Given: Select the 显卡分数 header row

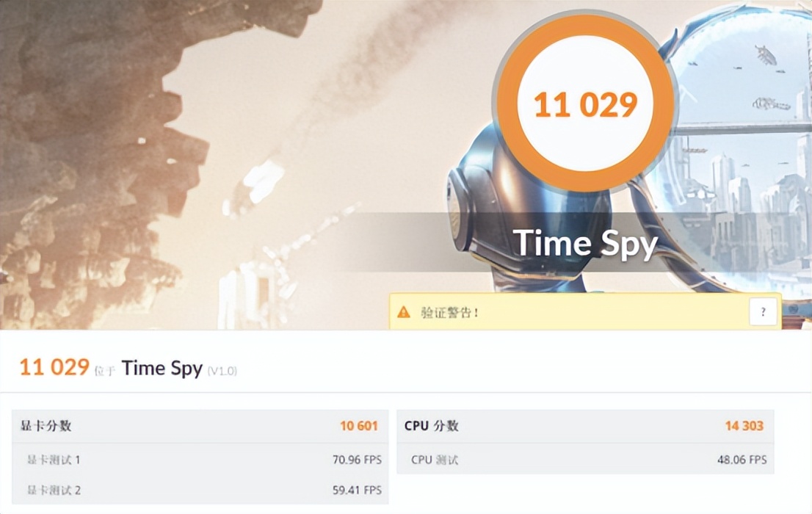Looking at the screenshot, I should click(200, 426).
